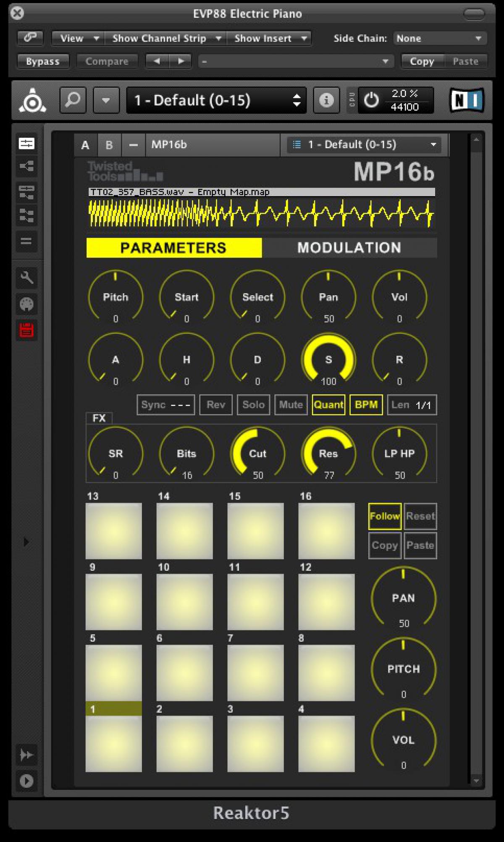Image resolution: width=504 pixels, height=842 pixels.
Task: Open the panel controls sidebar icon
Action: (26, 144)
